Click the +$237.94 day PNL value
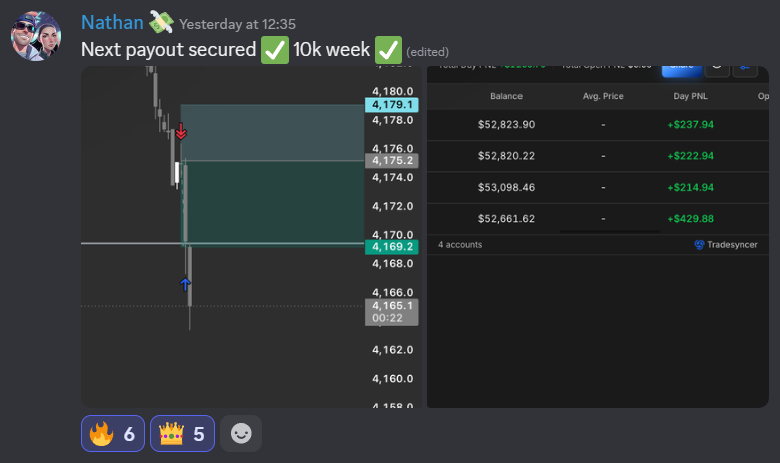Viewport: 780px width, 463px height. click(x=690, y=125)
